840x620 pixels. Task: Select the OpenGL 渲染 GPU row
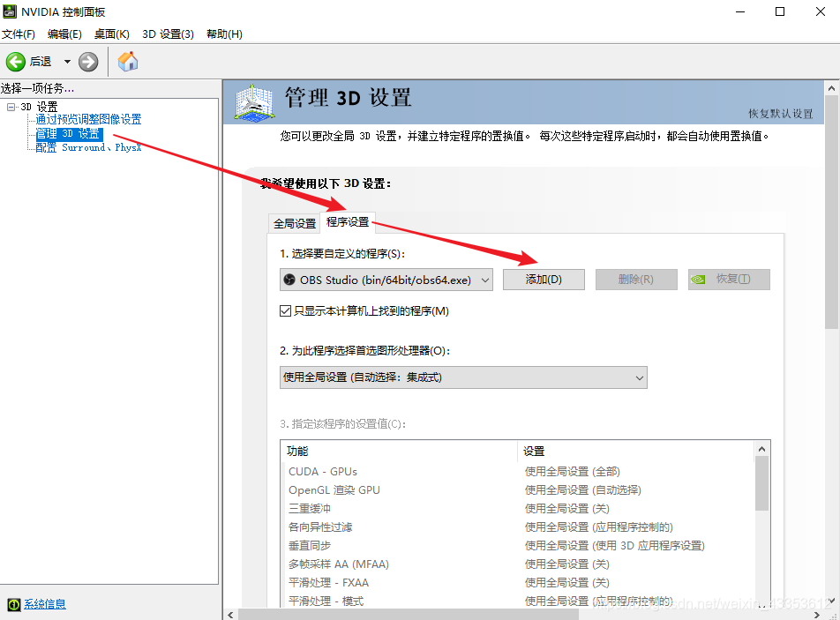click(517, 490)
